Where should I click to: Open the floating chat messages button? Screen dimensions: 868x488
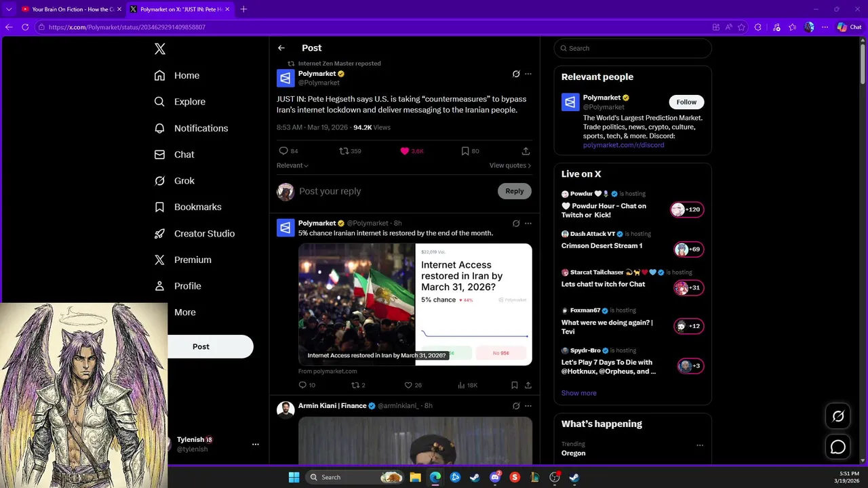click(x=838, y=447)
